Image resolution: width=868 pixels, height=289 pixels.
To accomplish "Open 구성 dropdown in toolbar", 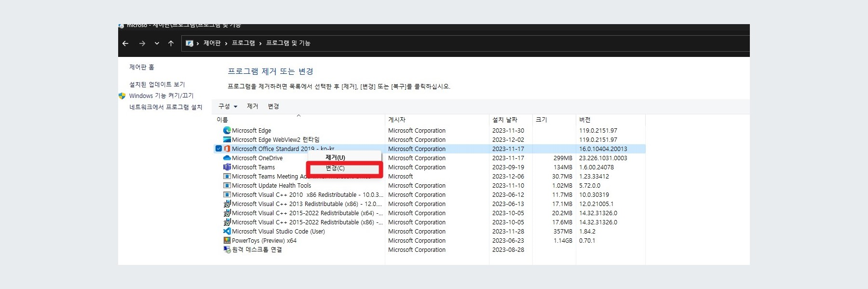I will [x=228, y=106].
